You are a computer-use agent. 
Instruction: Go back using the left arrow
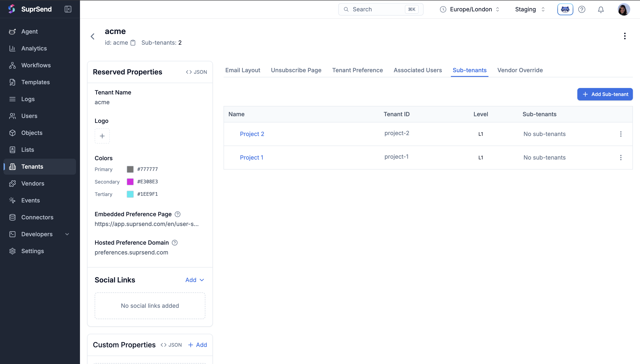(92, 36)
